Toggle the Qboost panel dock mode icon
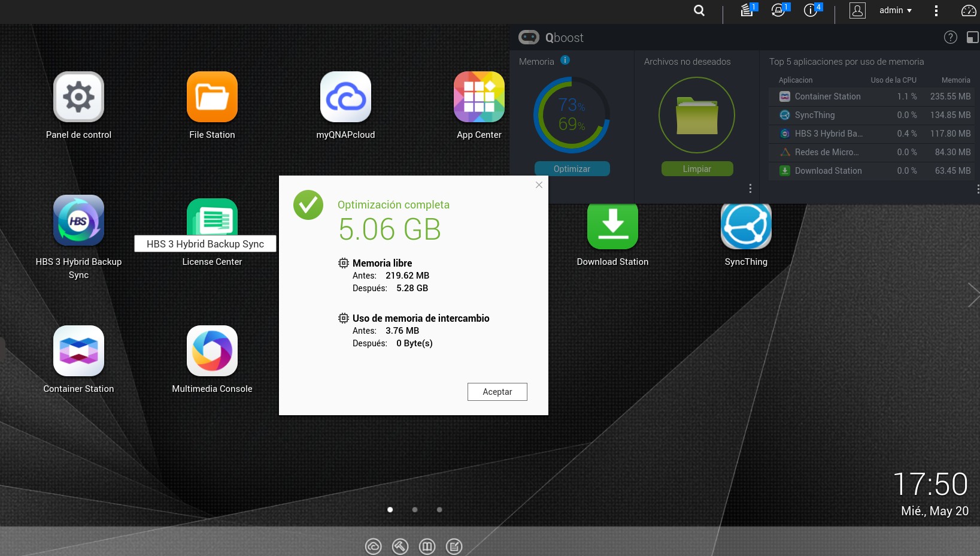Image resolution: width=980 pixels, height=556 pixels. (x=972, y=37)
